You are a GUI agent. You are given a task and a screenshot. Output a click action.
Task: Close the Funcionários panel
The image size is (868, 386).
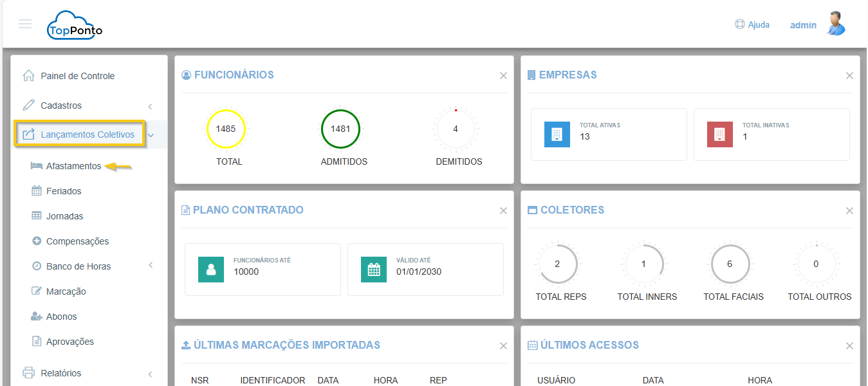pyautogui.click(x=503, y=76)
